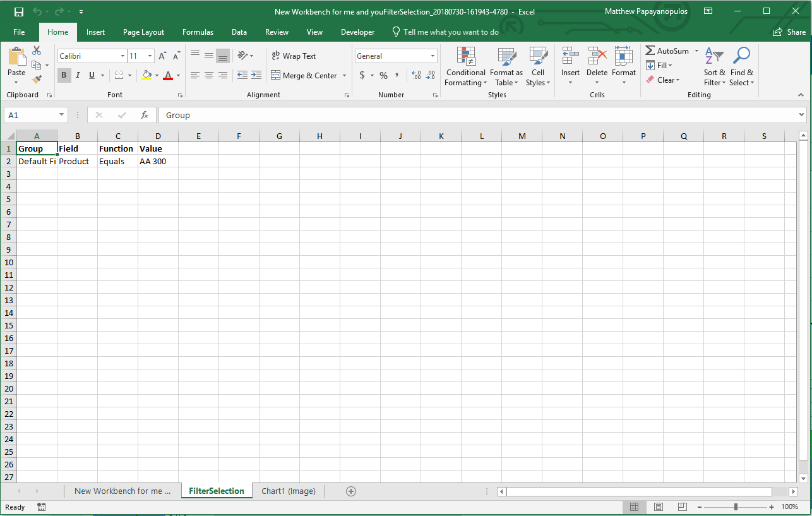Align text to the middle of cell

(209, 56)
